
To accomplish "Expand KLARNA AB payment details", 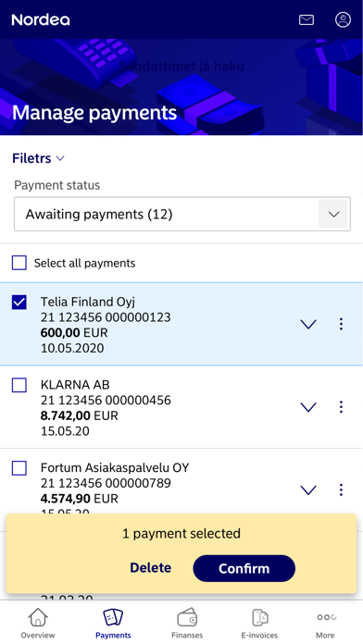I will coord(308,407).
